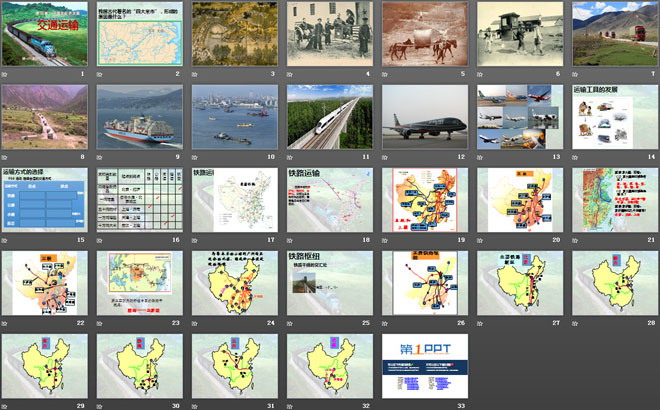Screen dimensions: 660x410
Task: Select slide 9 showing the container ship
Action: pyautogui.click(x=140, y=117)
